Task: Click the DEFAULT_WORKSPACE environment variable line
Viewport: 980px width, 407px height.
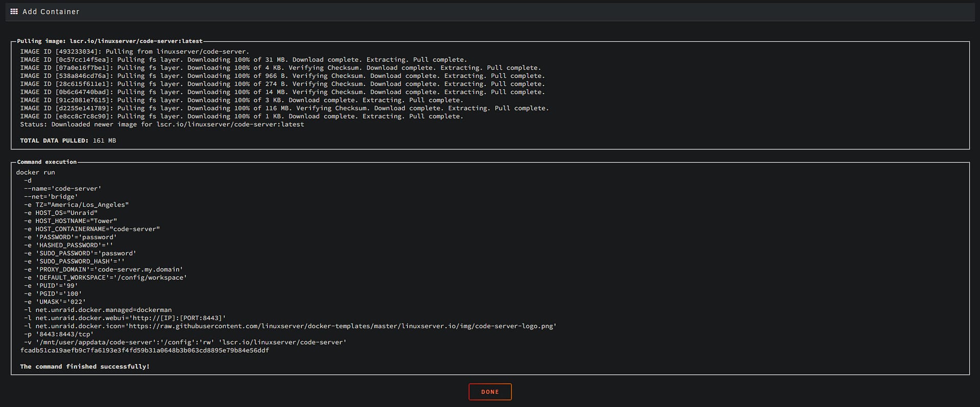Action: point(106,277)
